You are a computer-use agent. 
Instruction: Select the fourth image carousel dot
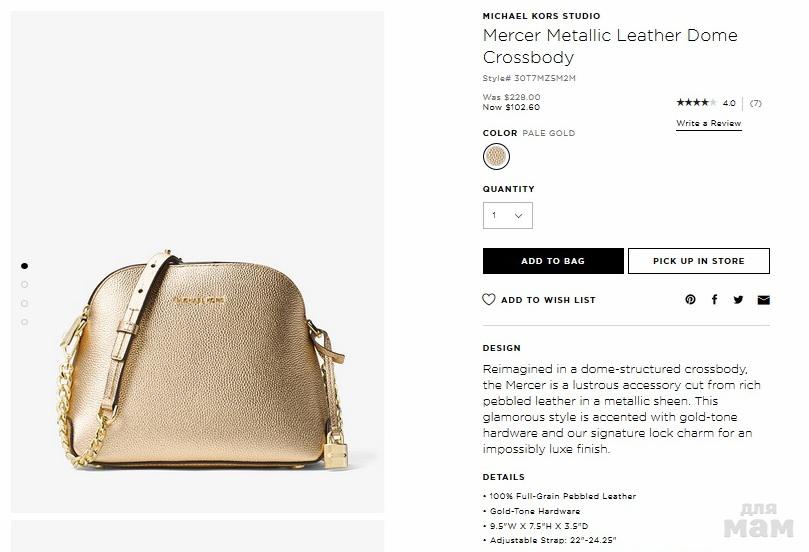click(24, 322)
